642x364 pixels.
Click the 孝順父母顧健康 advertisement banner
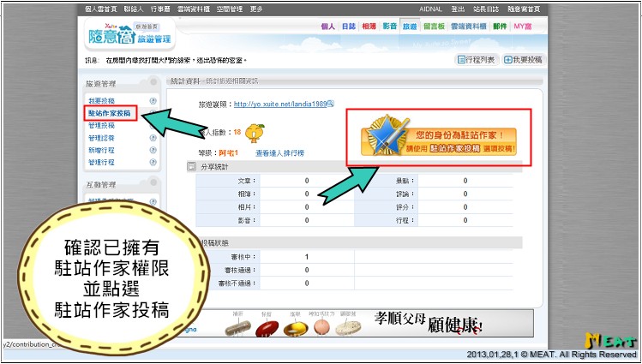coord(365,323)
